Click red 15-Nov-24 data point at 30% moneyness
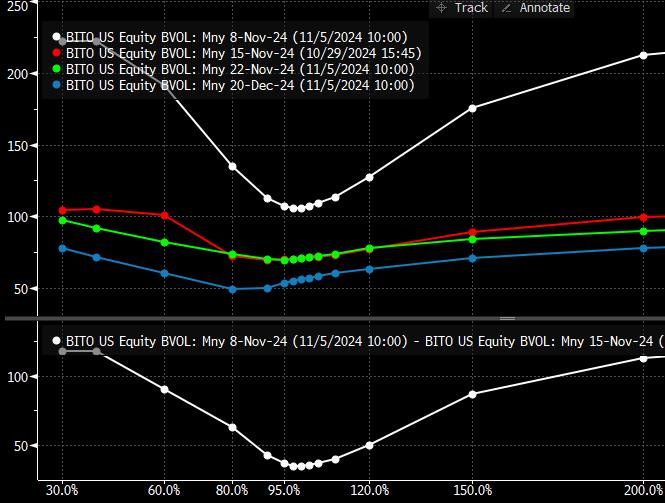Viewport: 665px width, 503px height. coord(62,210)
